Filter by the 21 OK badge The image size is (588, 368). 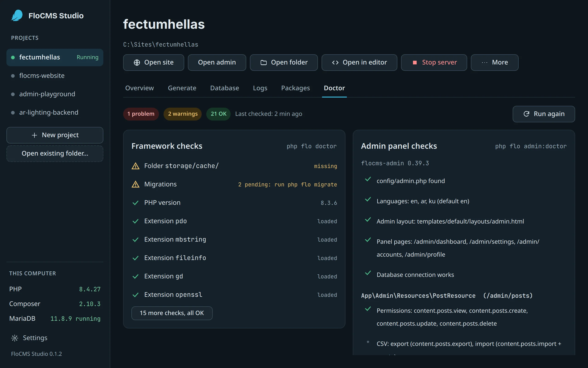tap(218, 114)
